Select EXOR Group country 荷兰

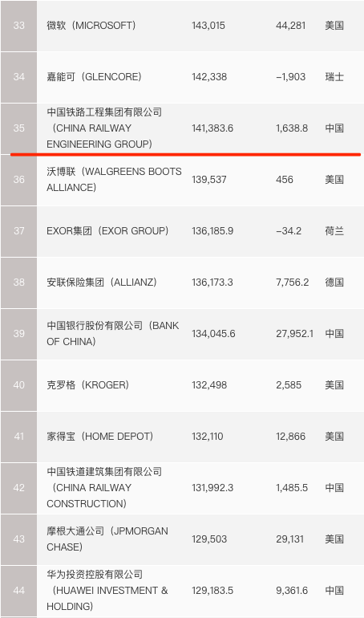point(334,230)
